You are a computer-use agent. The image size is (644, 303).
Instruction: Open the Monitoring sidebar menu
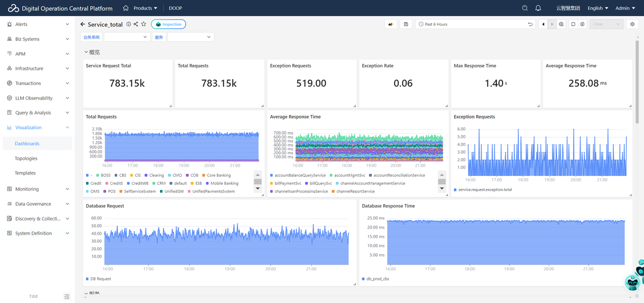click(38, 189)
